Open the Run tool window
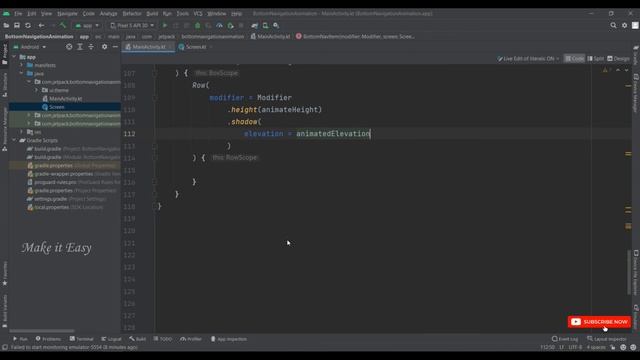 20,339
